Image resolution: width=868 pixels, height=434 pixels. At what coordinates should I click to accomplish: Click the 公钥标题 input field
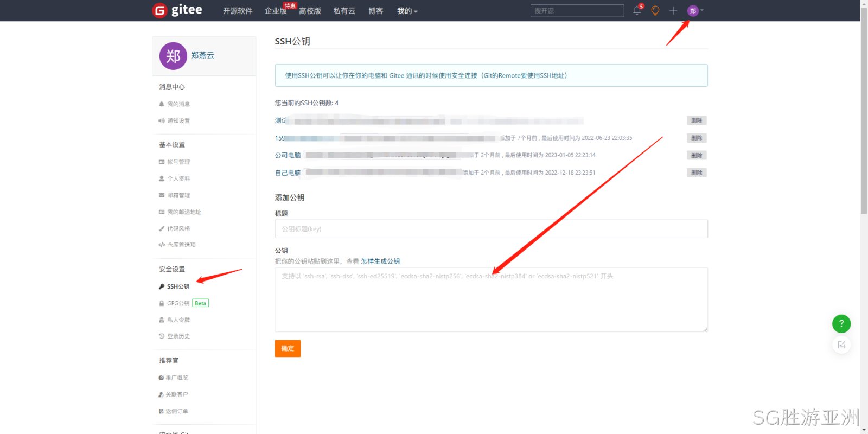(x=491, y=229)
